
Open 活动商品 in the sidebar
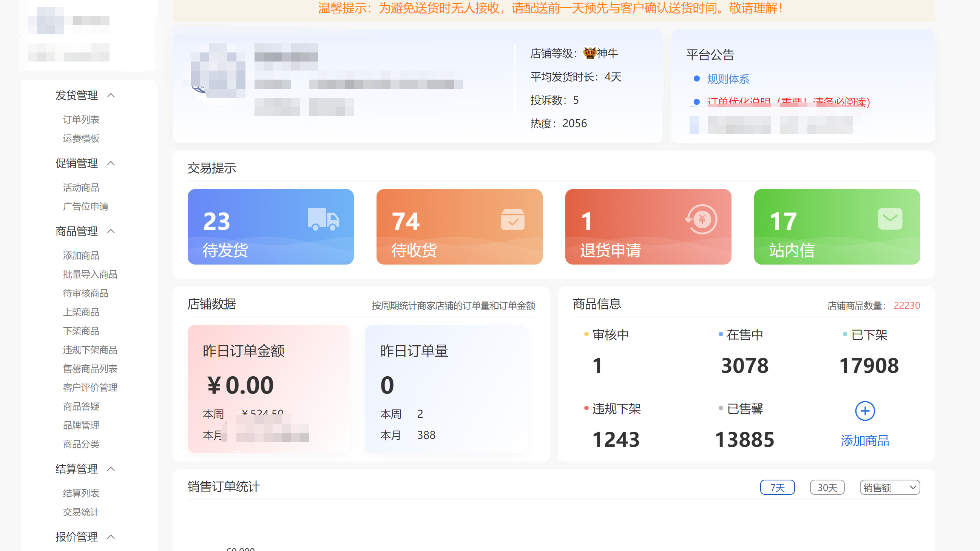81,188
